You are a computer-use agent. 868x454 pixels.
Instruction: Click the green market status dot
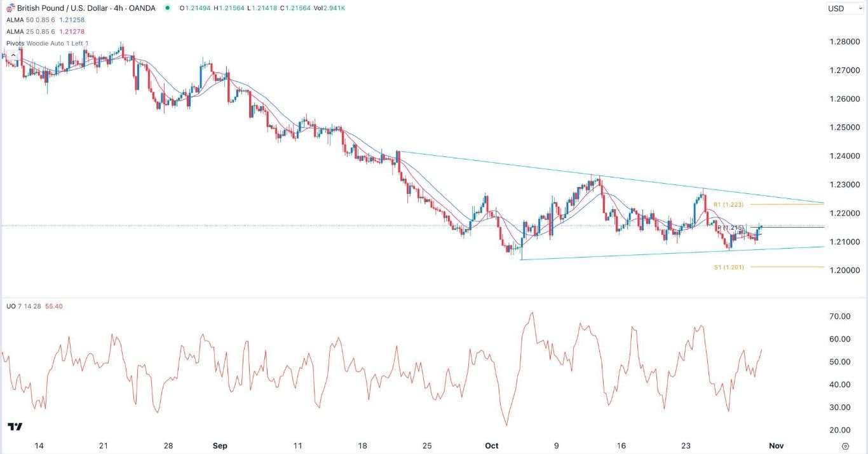[167, 8]
